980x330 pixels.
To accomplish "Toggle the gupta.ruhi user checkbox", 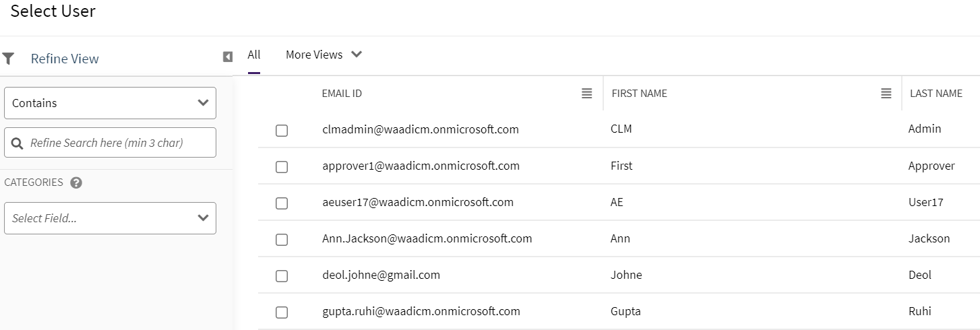I will click(282, 312).
